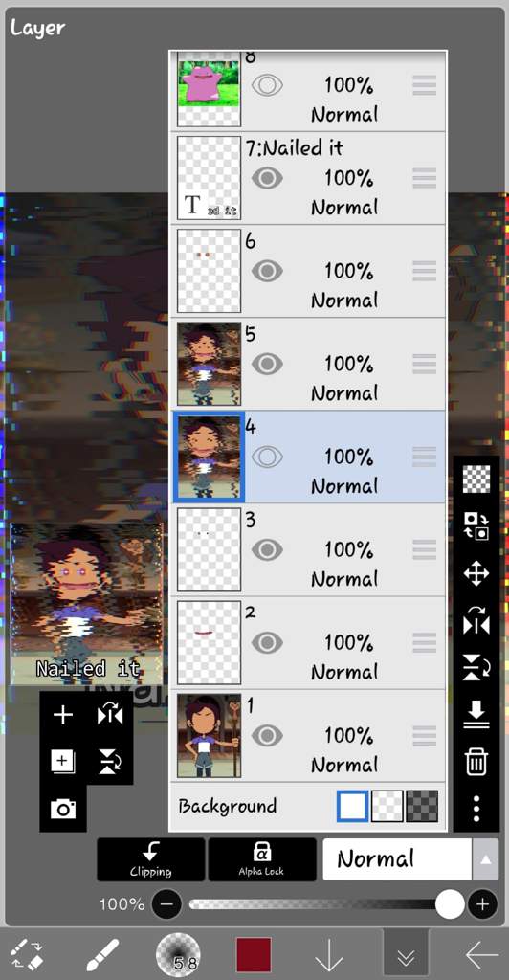The height and width of the screenshot is (980, 509).
Task: Hide layer 5 with its eye icon
Action: [x=267, y=364]
